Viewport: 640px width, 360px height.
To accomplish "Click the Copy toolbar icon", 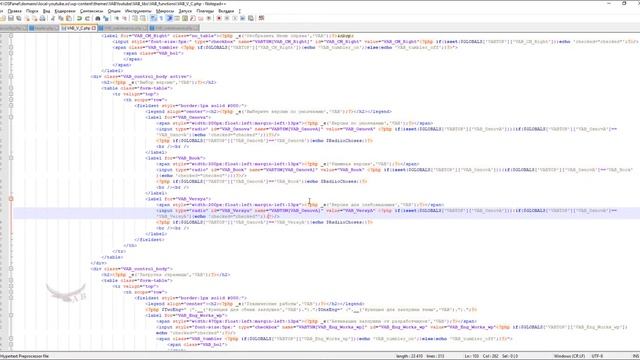I will click(61, 18).
